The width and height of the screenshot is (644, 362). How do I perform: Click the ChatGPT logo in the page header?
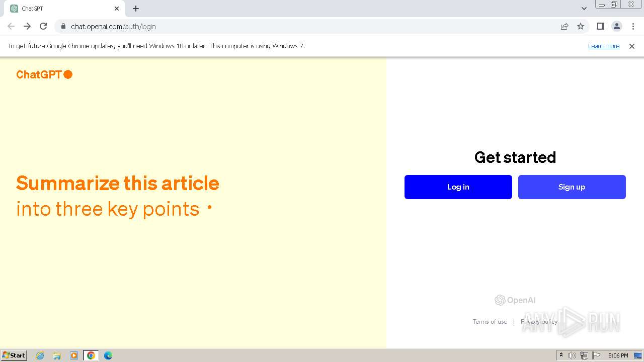click(44, 74)
